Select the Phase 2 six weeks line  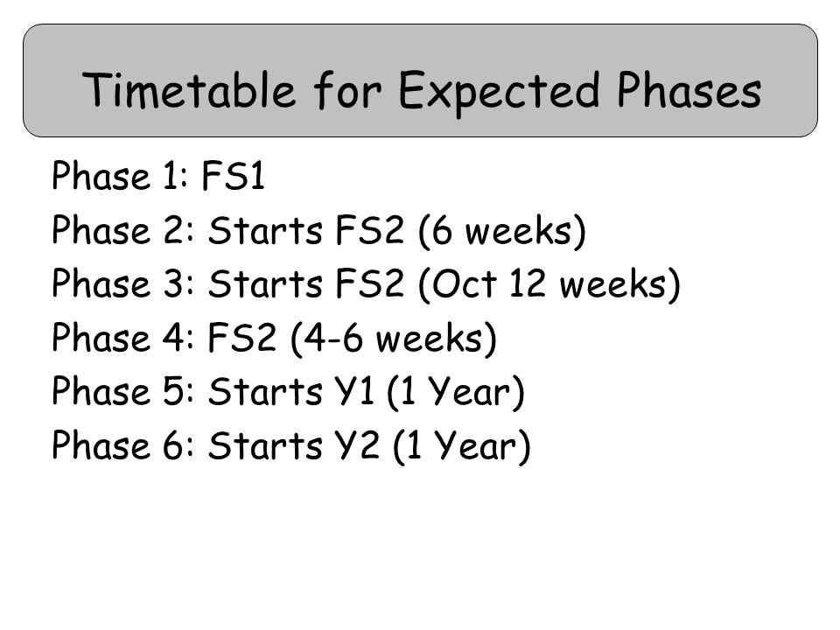(318, 230)
